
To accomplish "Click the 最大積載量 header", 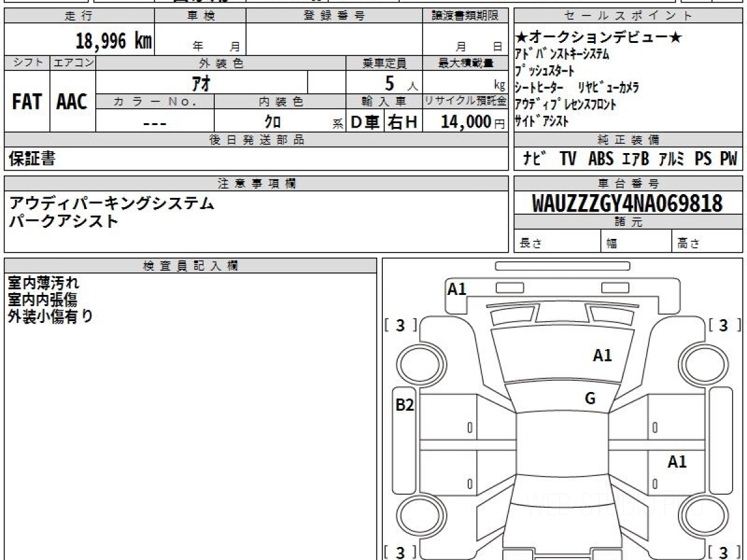I will [x=466, y=63].
